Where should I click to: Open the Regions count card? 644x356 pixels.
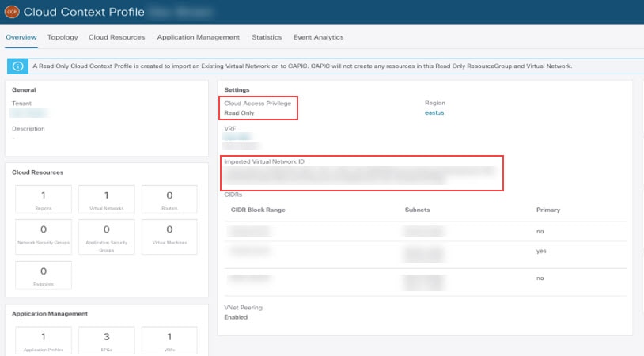point(44,199)
